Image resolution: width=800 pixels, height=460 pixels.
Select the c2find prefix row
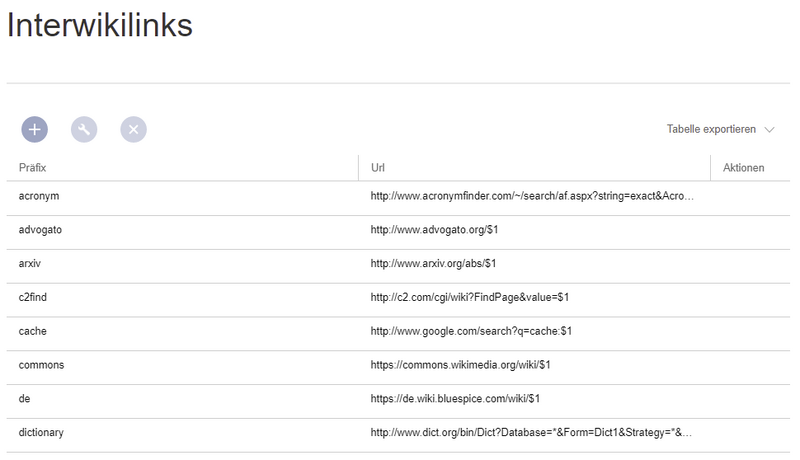click(x=37, y=298)
